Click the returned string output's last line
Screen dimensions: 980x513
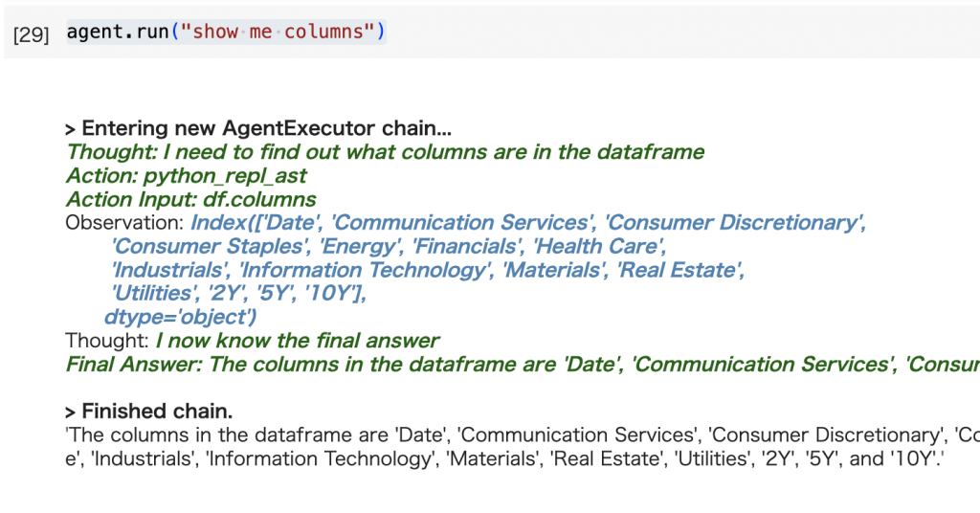[503, 458]
